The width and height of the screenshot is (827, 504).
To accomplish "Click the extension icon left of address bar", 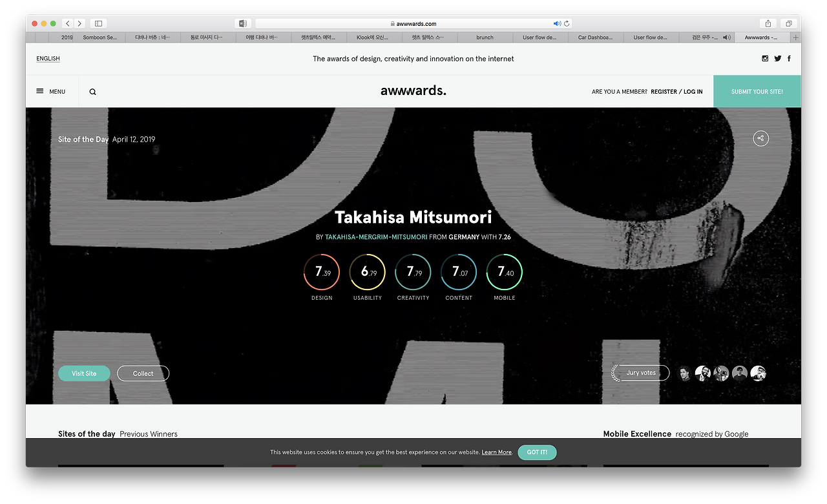I will tap(243, 23).
